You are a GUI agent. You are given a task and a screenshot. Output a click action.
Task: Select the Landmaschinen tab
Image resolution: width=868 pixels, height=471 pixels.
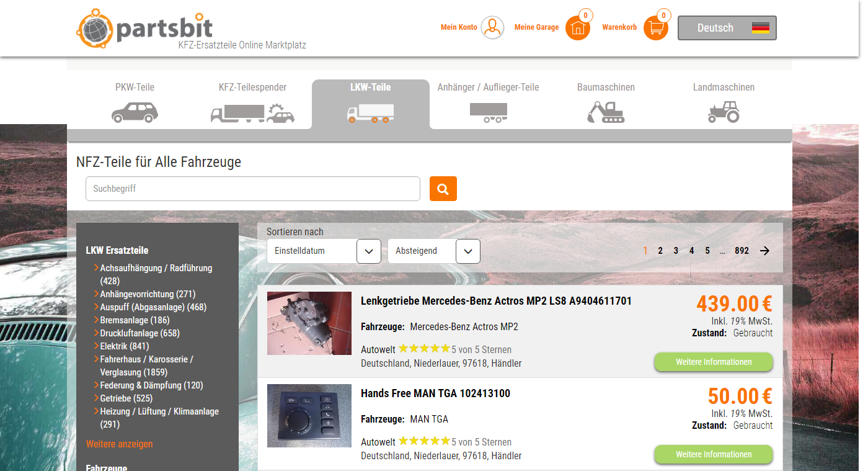click(x=724, y=103)
